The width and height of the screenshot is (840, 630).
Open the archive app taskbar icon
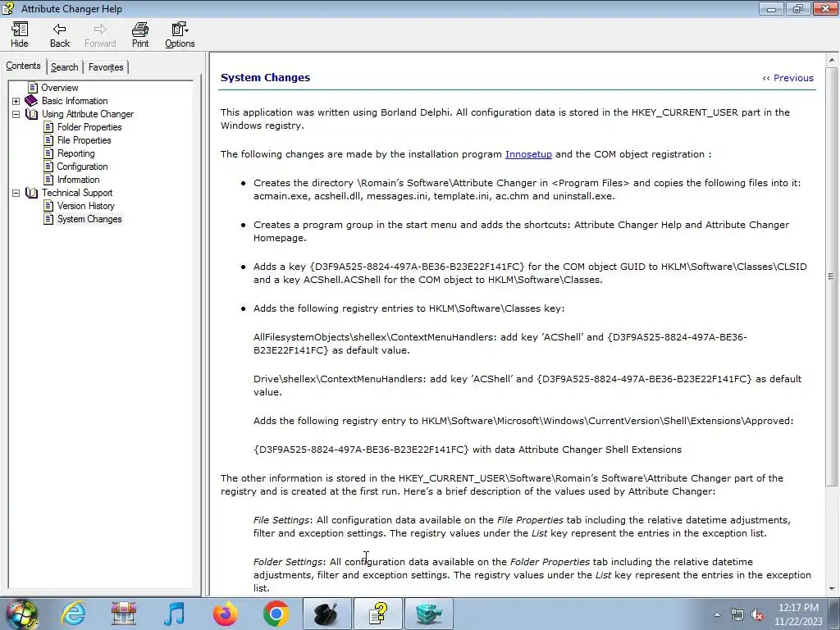[x=123, y=614]
